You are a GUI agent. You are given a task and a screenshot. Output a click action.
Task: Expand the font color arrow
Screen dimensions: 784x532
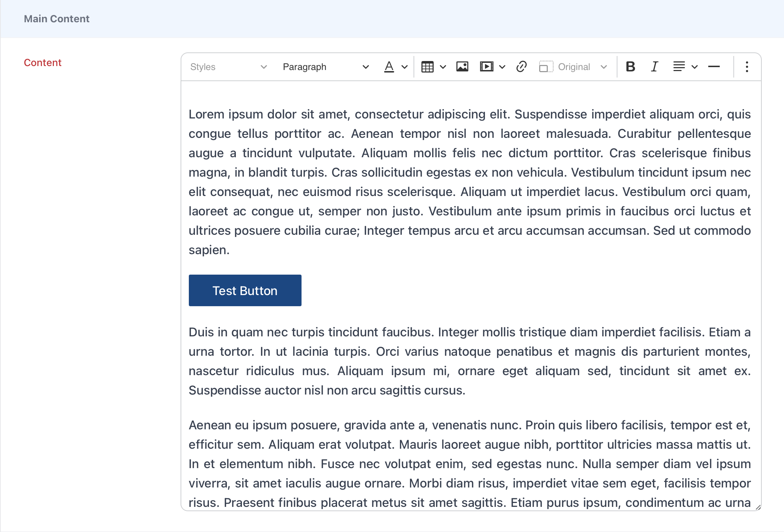pyautogui.click(x=405, y=67)
